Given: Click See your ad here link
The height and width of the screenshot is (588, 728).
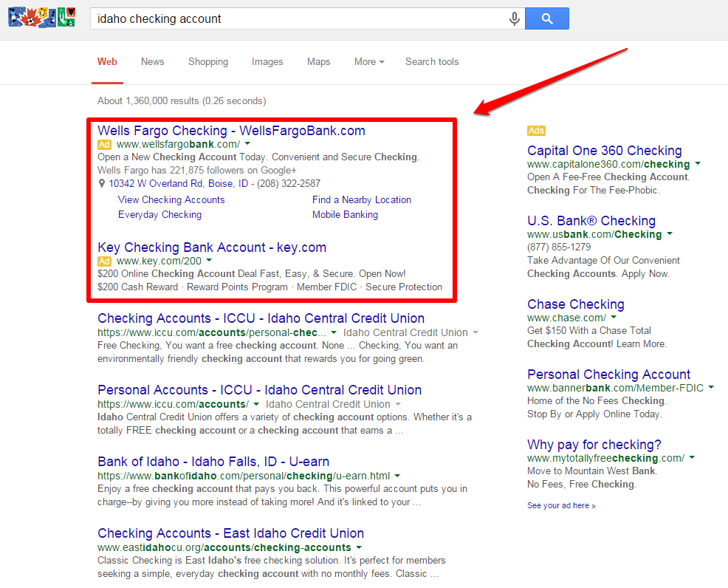Looking at the screenshot, I should [561, 506].
